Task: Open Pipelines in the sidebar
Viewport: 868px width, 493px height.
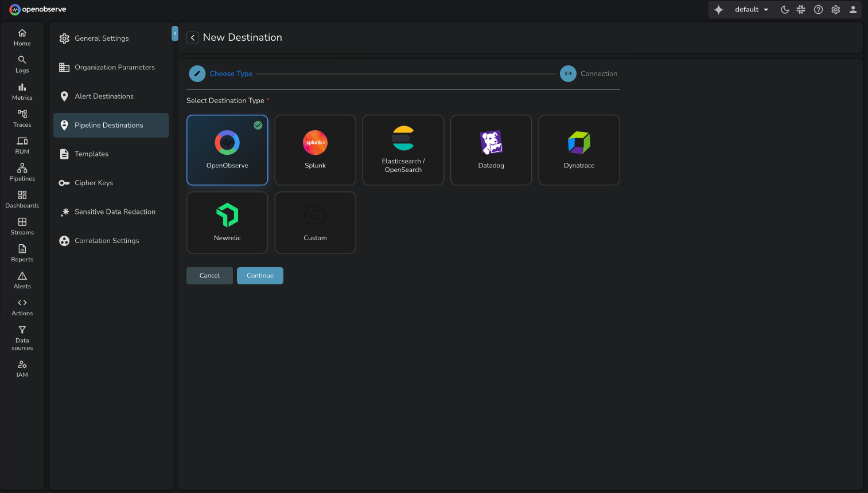Action: (22, 172)
